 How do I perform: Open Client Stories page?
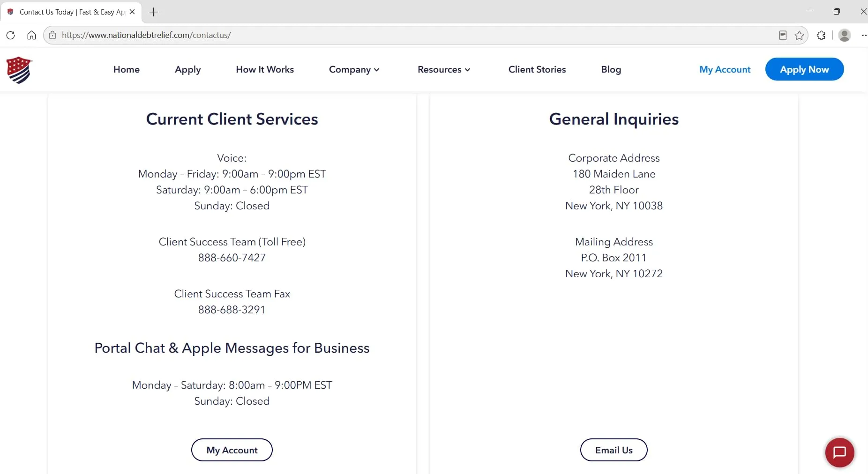pos(537,69)
